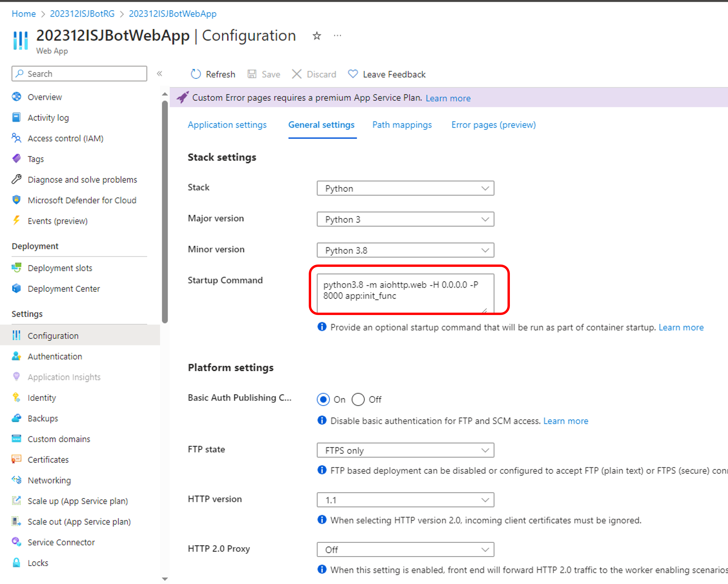Viewport: 728px width, 584px height.
Task: Go to 202312ISJBotRG breadcrumb link
Action: click(82, 14)
